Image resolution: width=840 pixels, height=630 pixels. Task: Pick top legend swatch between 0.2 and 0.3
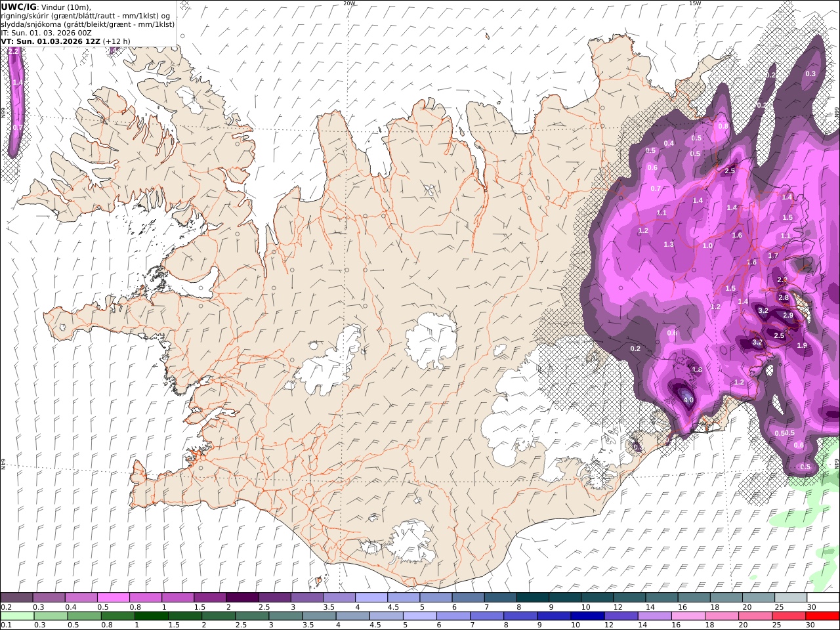pyautogui.click(x=16, y=598)
